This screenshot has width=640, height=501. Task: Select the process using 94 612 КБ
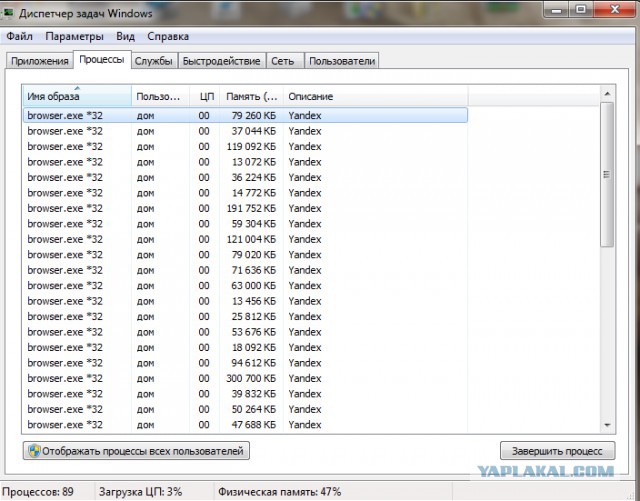coord(245,363)
